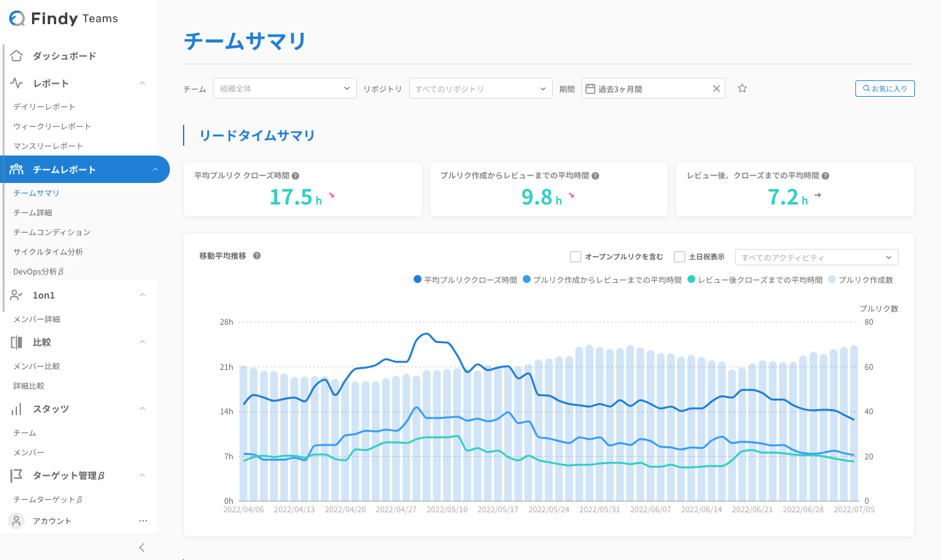Click the 期間 date range field
Viewport: 941px width, 560px height.
point(647,88)
